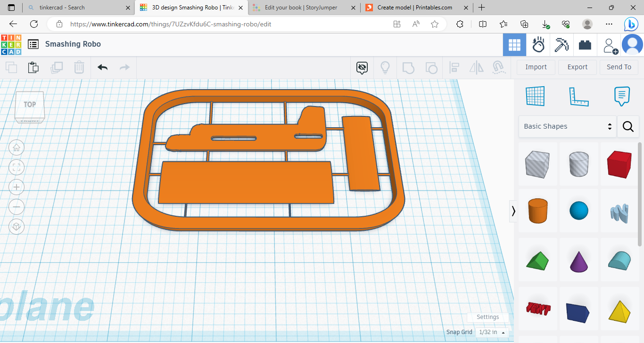Viewport: 644px width, 343px height.
Task: Toggle show all hidden objects
Action: tap(362, 67)
